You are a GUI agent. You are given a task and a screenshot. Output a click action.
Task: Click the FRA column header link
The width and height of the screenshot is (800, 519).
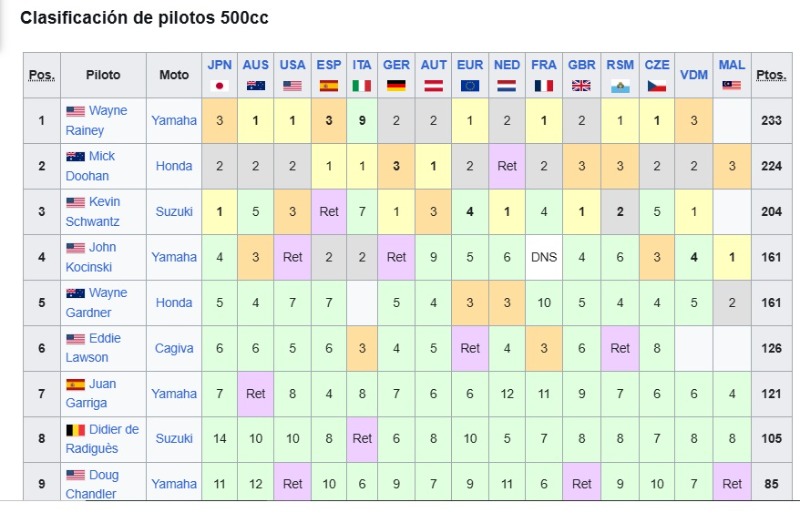(x=544, y=65)
